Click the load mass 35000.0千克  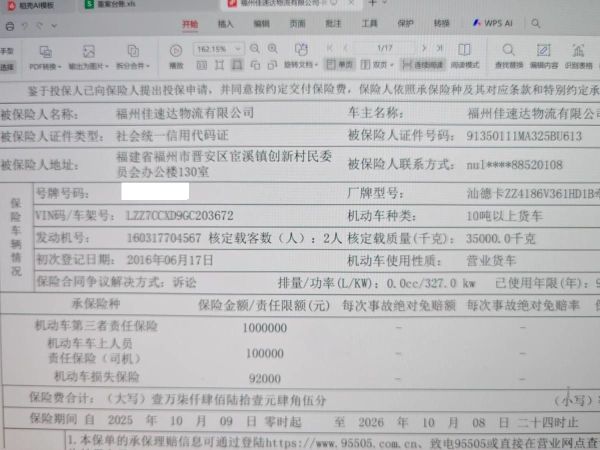(x=501, y=239)
